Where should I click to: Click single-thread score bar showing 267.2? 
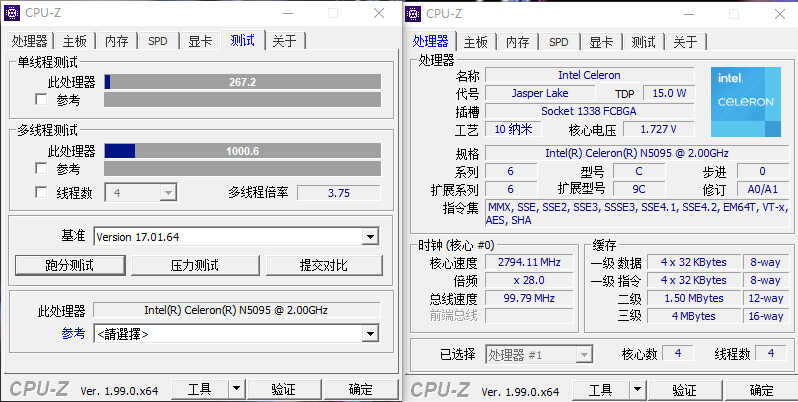pyautogui.click(x=243, y=82)
